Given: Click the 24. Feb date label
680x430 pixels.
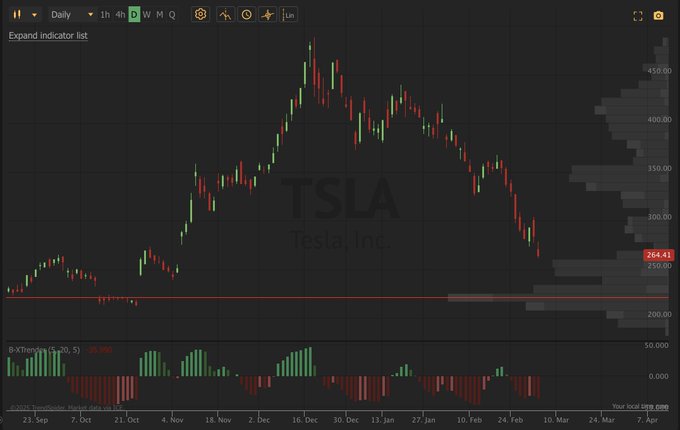Looking at the screenshot, I should click(510, 420).
